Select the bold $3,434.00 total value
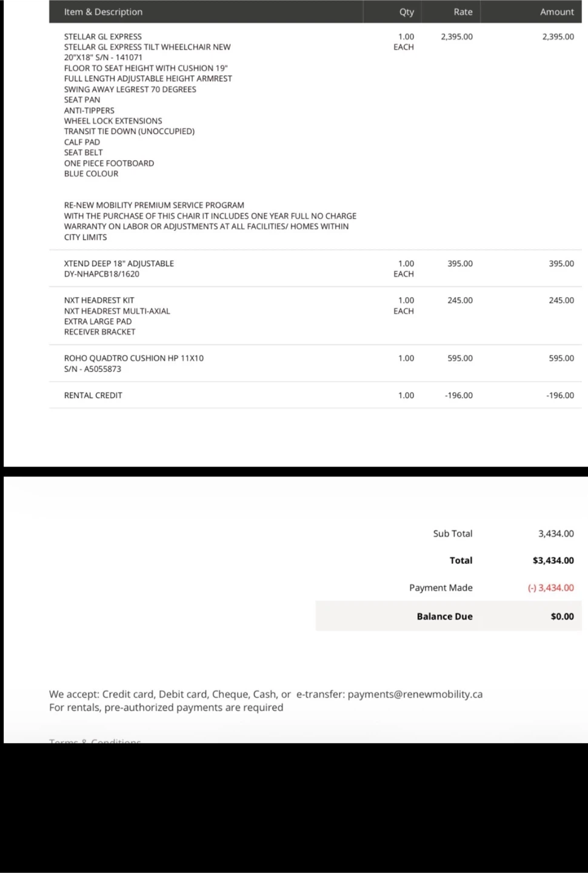588x873 pixels. tap(553, 560)
